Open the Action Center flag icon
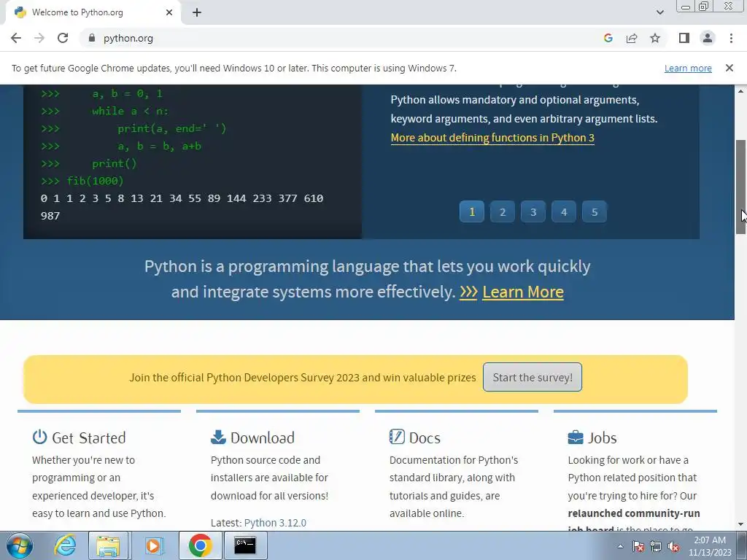The height and width of the screenshot is (560, 747). pos(638,546)
